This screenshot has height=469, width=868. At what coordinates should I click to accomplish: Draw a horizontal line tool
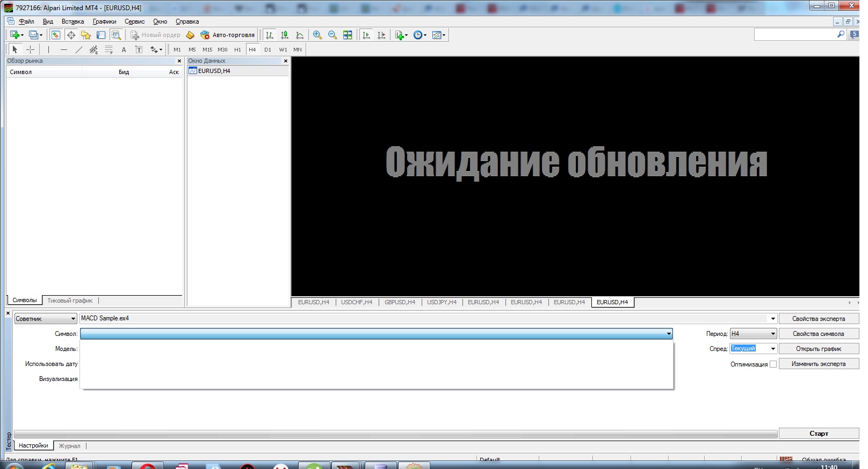coord(64,49)
